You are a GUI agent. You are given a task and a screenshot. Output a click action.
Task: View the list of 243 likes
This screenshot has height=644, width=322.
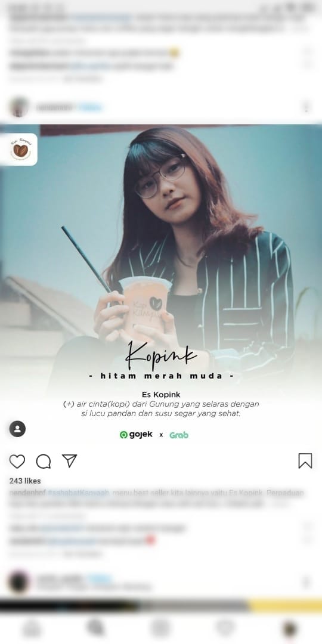[25, 481]
